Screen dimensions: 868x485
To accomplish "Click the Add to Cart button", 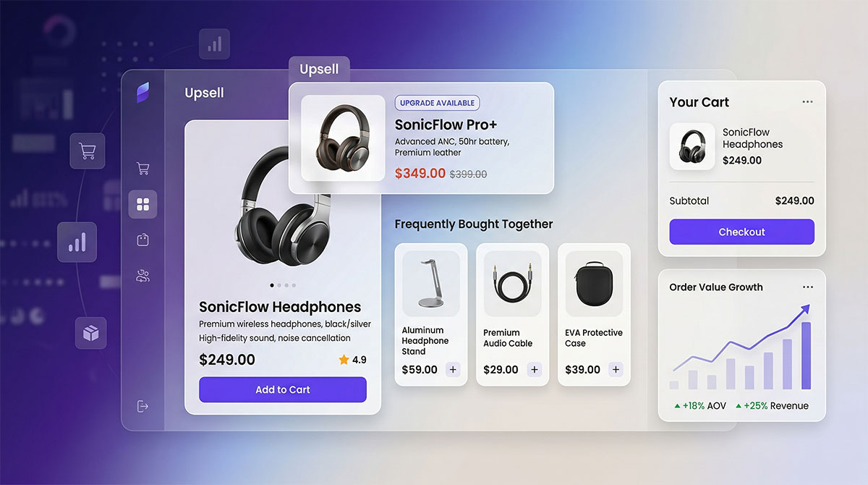I will [283, 389].
